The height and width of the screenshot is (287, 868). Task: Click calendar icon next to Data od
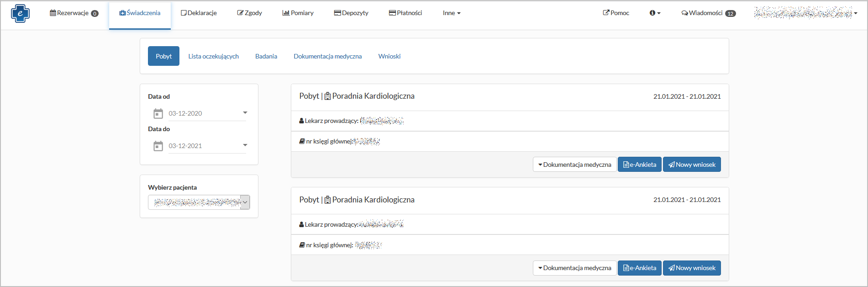[x=158, y=113]
